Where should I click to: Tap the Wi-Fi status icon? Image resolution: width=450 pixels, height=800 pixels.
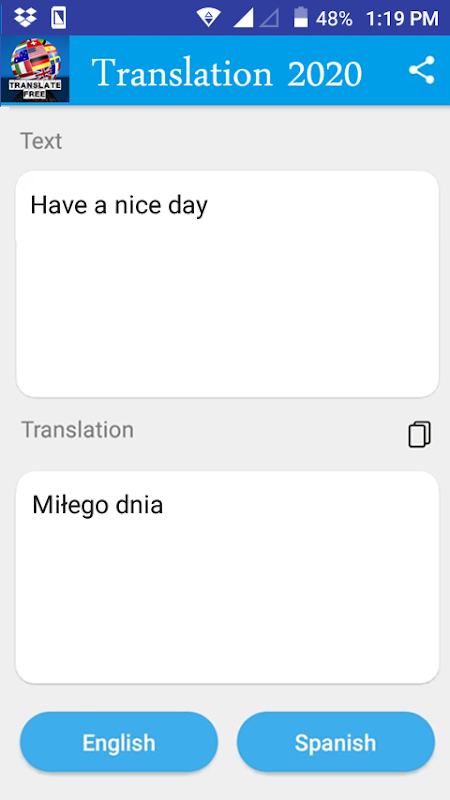pyautogui.click(x=209, y=18)
